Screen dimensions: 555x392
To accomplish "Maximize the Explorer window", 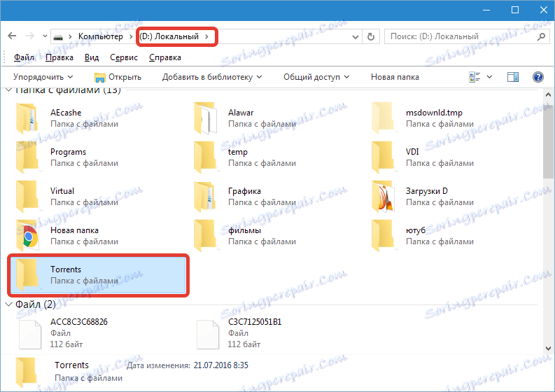I will pos(515,10).
